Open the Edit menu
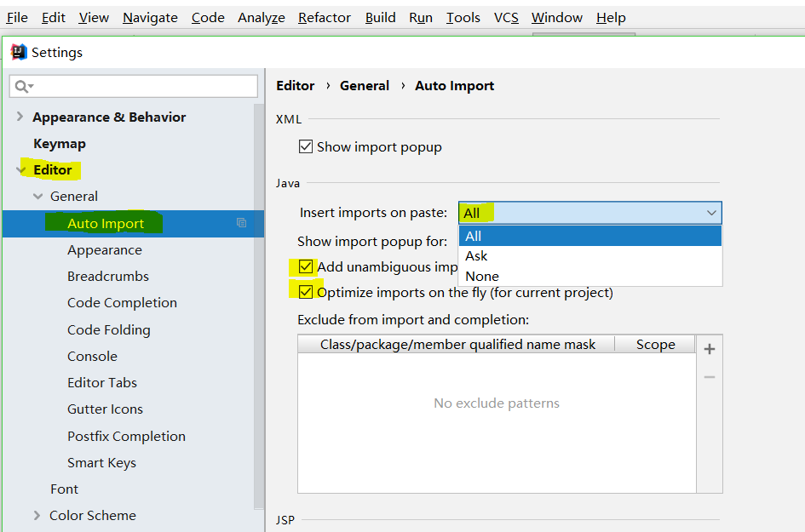This screenshot has height=532, width=805. 54,17
